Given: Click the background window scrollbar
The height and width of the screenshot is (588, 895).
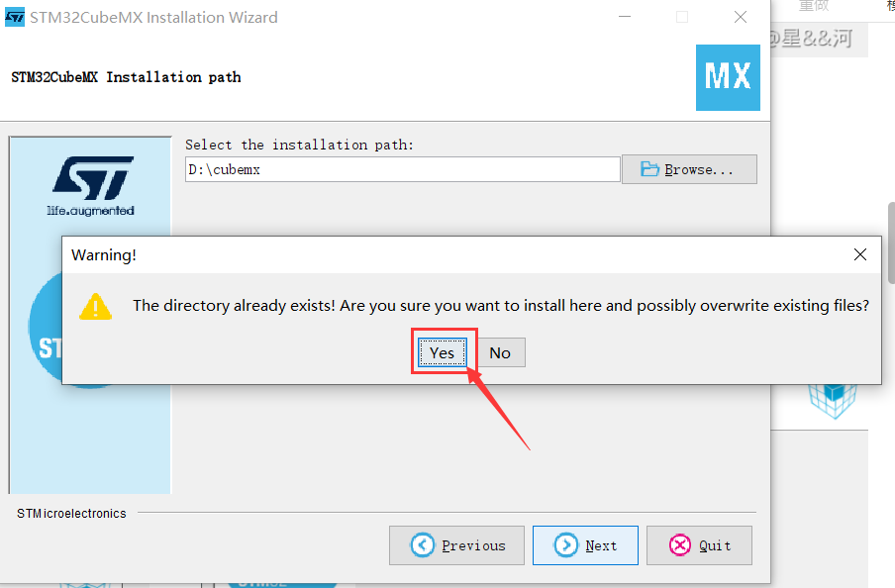Looking at the screenshot, I should pyautogui.click(x=891, y=243).
